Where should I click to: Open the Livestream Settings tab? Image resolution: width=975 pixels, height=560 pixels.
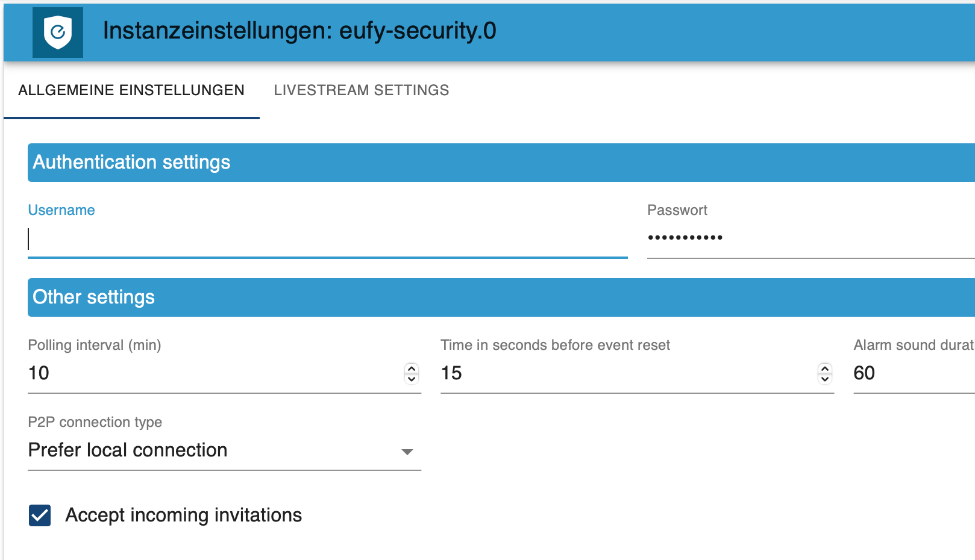click(x=362, y=90)
